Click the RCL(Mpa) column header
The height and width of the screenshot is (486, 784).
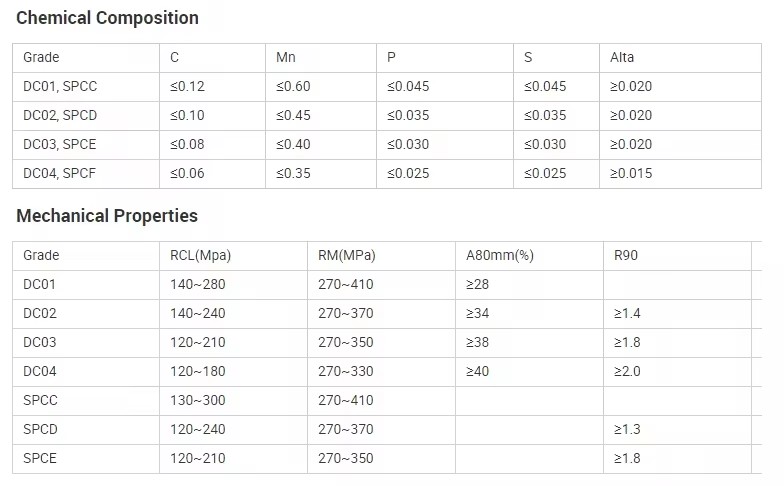(x=201, y=255)
